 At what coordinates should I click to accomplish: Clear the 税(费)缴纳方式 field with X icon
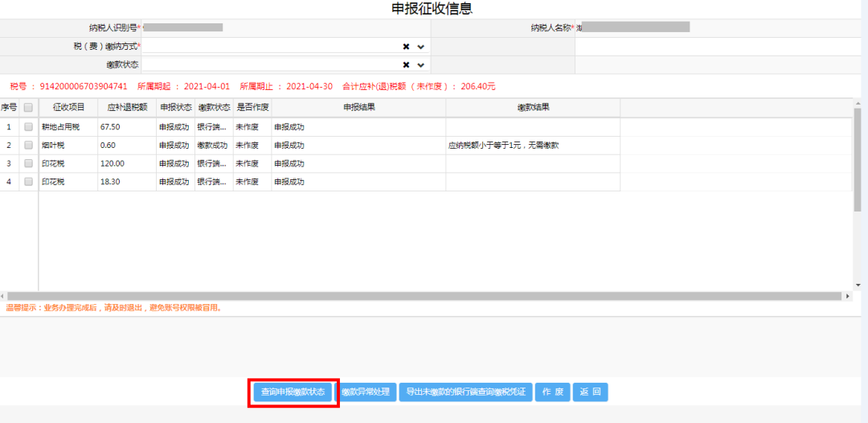point(406,47)
